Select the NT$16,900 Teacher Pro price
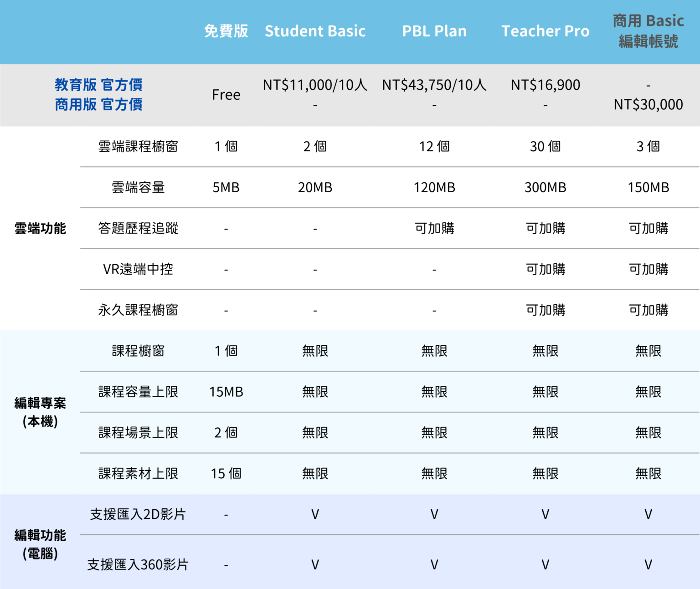Screen dimensions: 700x589 click(546, 85)
